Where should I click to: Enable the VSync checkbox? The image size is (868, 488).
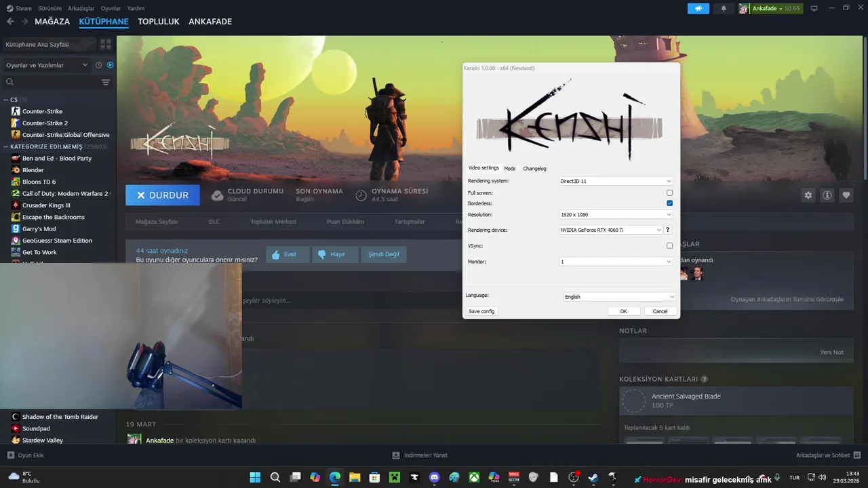669,245
